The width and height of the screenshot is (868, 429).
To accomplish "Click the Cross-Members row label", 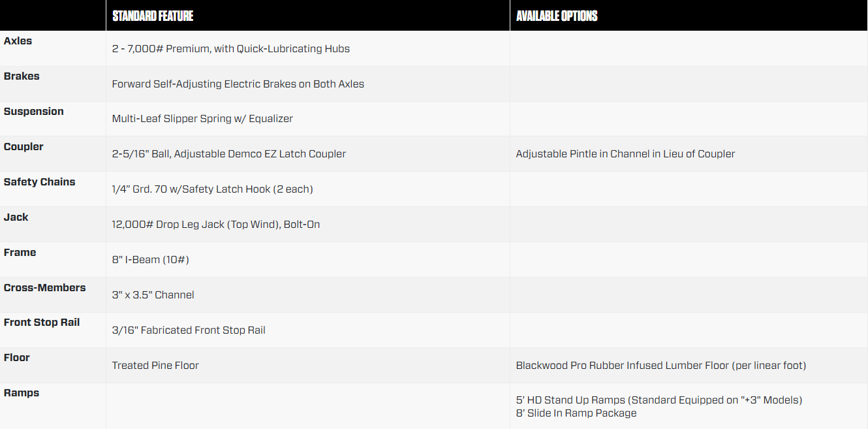I will tap(44, 288).
